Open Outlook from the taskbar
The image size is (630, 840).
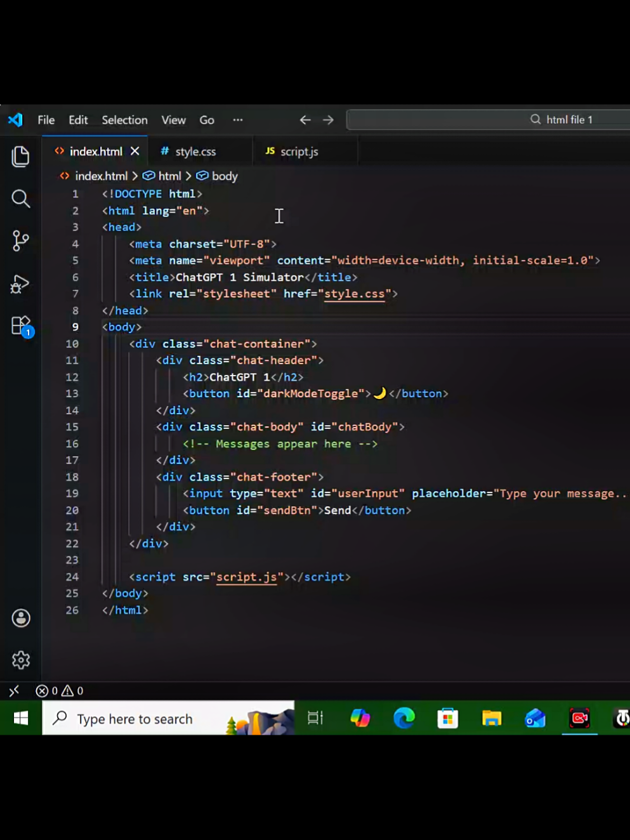535,718
